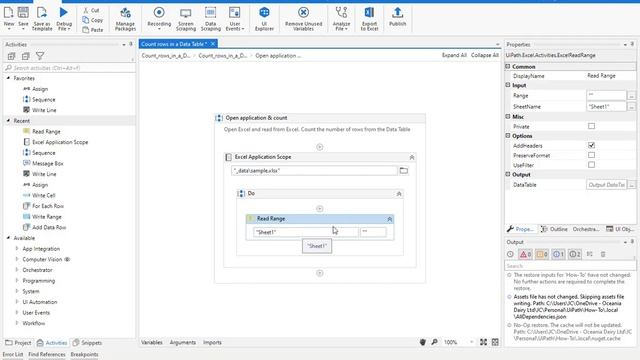Click the activities filter funnel icon
This screenshot has height=360, width=640.
tap(40, 56)
